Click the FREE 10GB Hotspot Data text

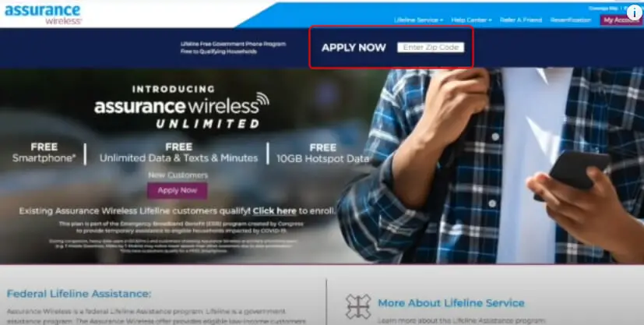click(x=322, y=154)
